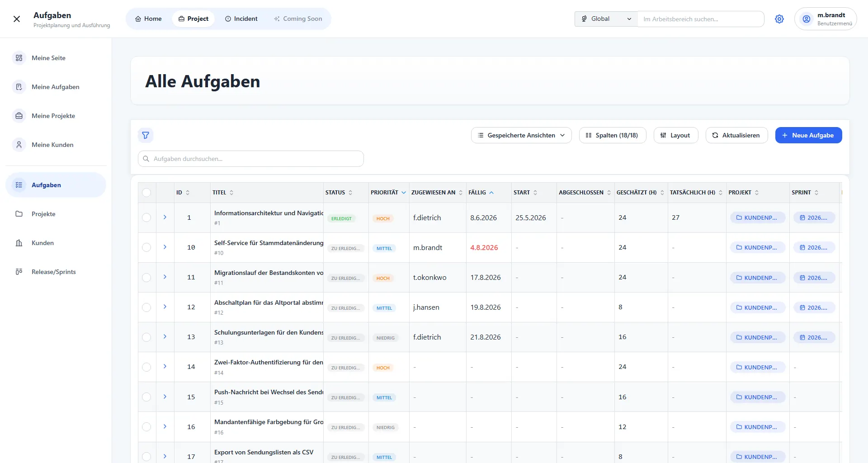Screen dimensions: 868x463
Task: Create a Neue Aufgabe
Action: [808, 135]
